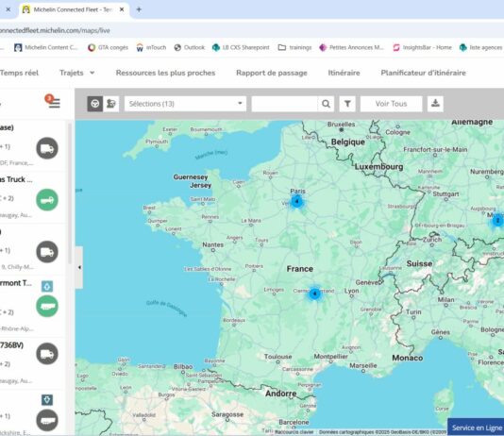Viewport: 504px width, 436px height.
Task: Click the blue download badge above the trailer icon
Action: [x=47, y=286]
